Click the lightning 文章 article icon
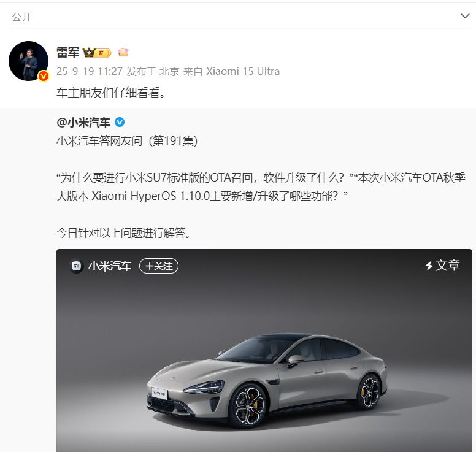This screenshot has width=476, height=452. pyautogui.click(x=442, y=266)
